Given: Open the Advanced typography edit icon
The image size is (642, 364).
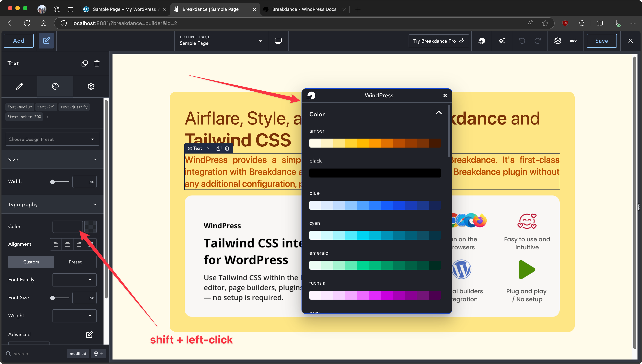Looking at the screenshot, I should pos(89,334).
